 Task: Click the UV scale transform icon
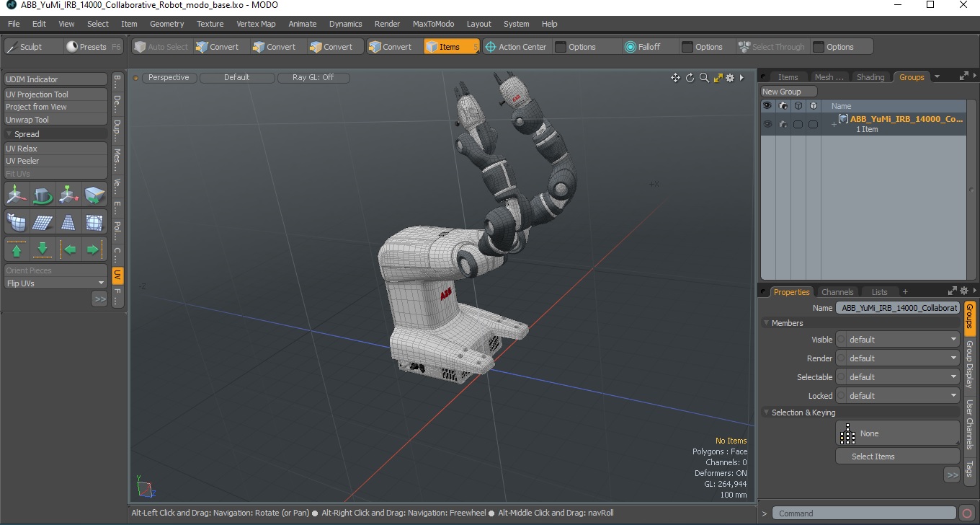pyautogui.click(x=68, y=195)
